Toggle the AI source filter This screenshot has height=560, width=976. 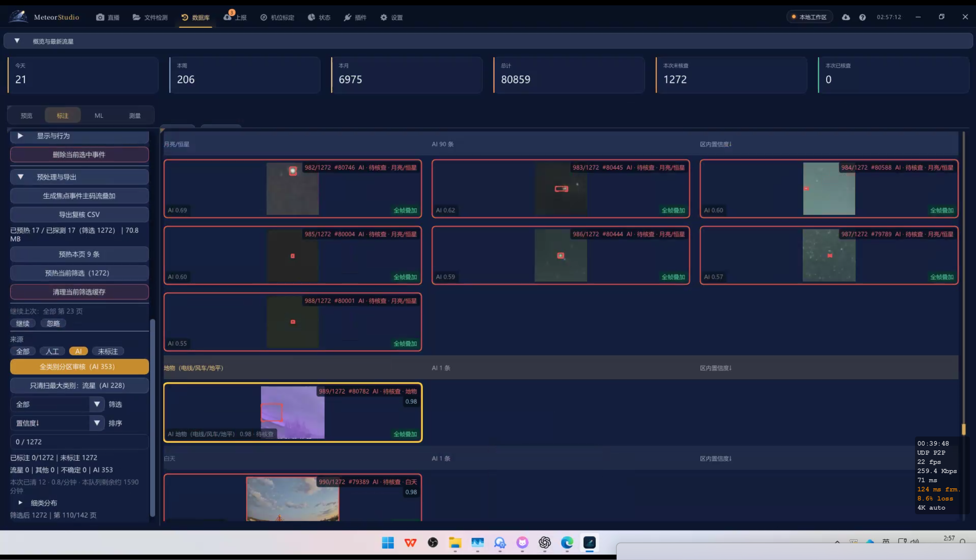coord(79,351)
